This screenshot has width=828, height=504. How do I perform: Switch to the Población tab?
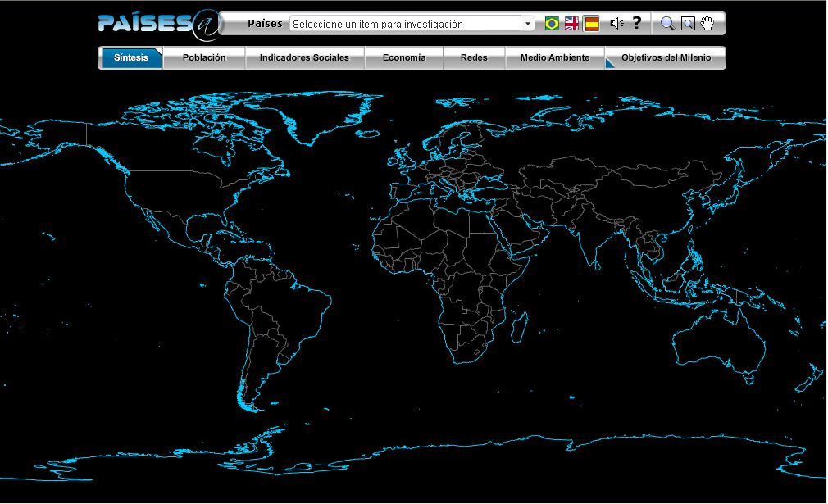coord(204,58)
